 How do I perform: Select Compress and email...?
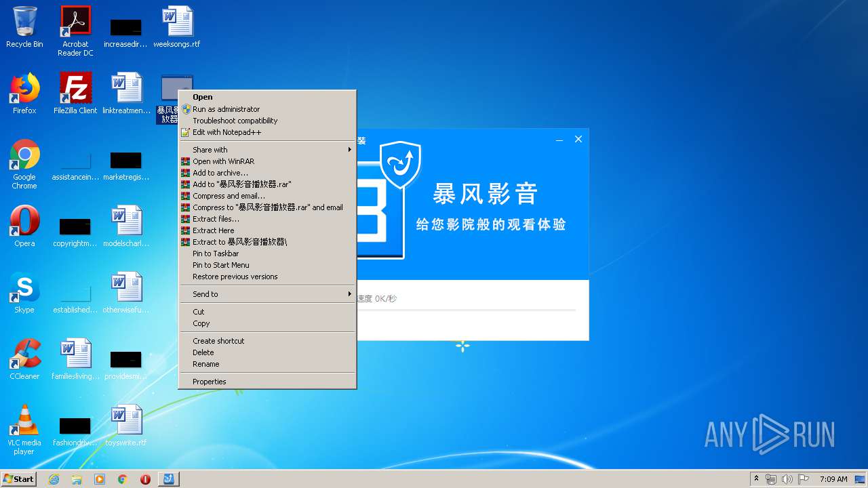(267, 196)
